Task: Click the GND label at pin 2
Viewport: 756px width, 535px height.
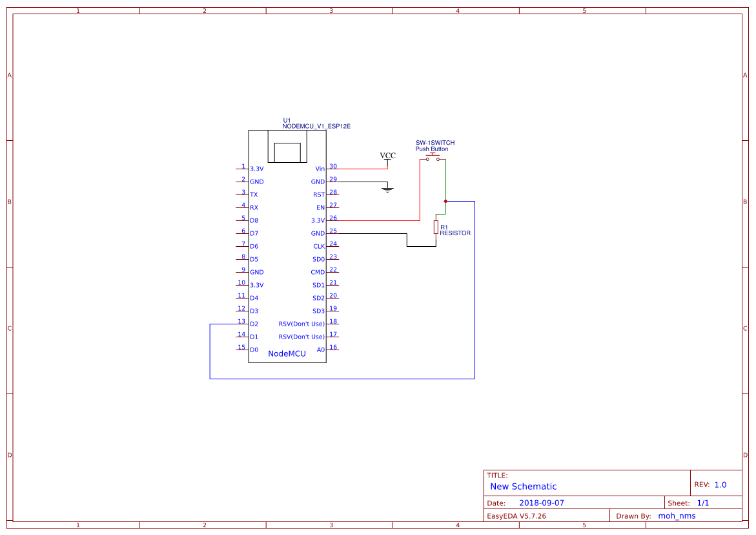Action: pyautogui.click(x=256, y=182)
